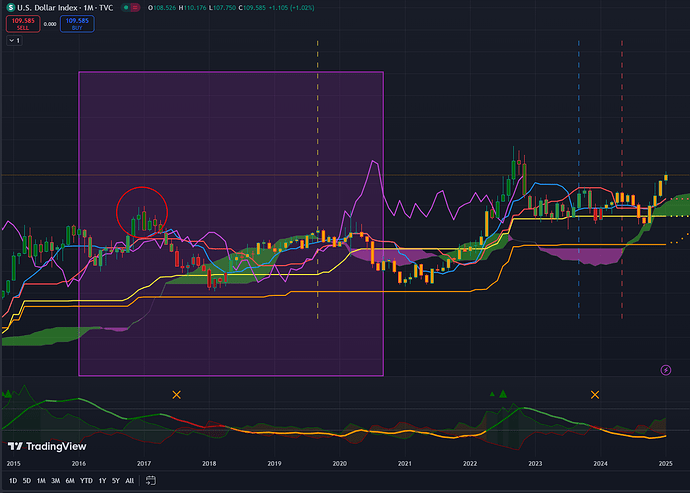
Task: Click the orange X signal near 2024 in indicator pane
Action: tap(595, 395)
